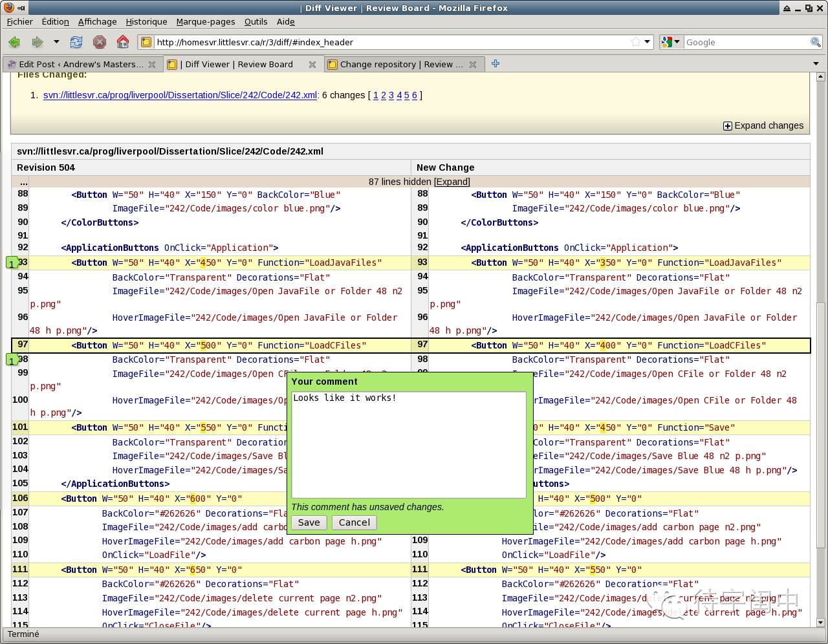Bookmark this page with the star icon
Image resolution: width=828 pixels, height=644 pixels.
636,42
